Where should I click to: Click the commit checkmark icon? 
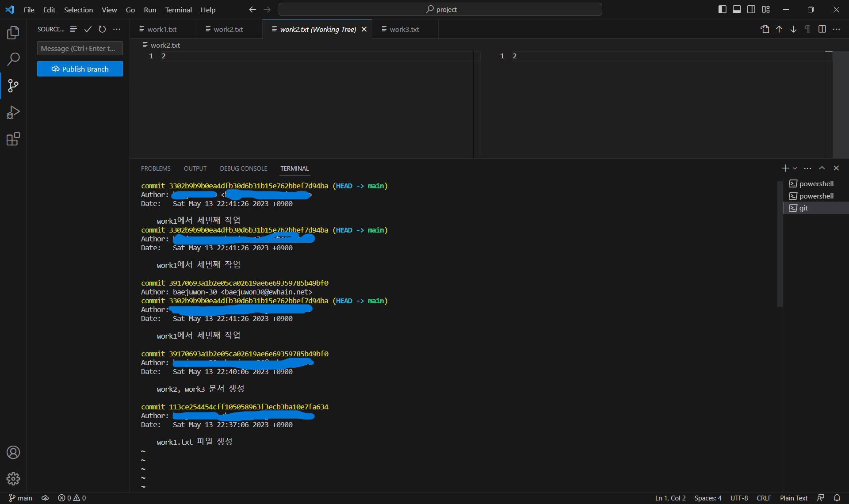click(88, 29)
